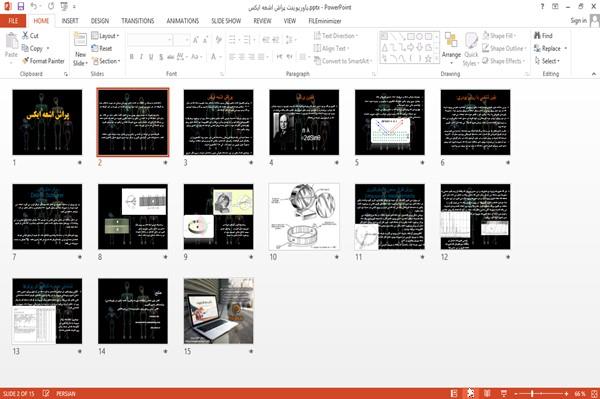Insert a New Slide

(80, 50)
